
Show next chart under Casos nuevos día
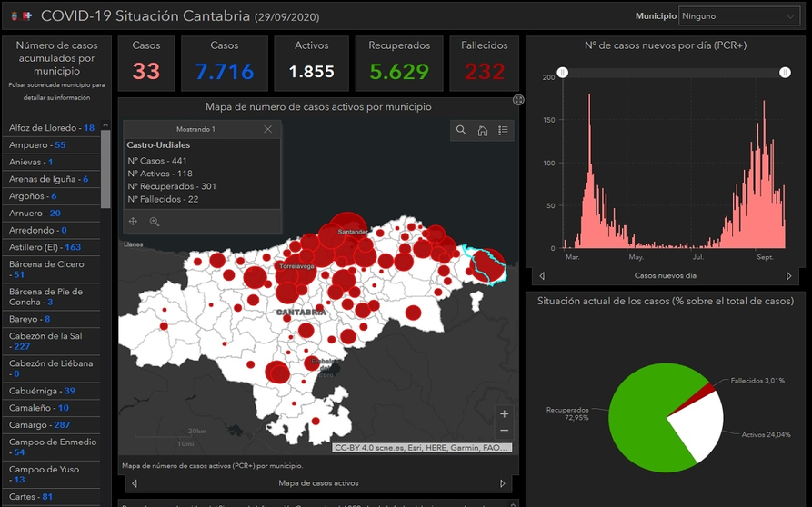click(x=788, y=275)
